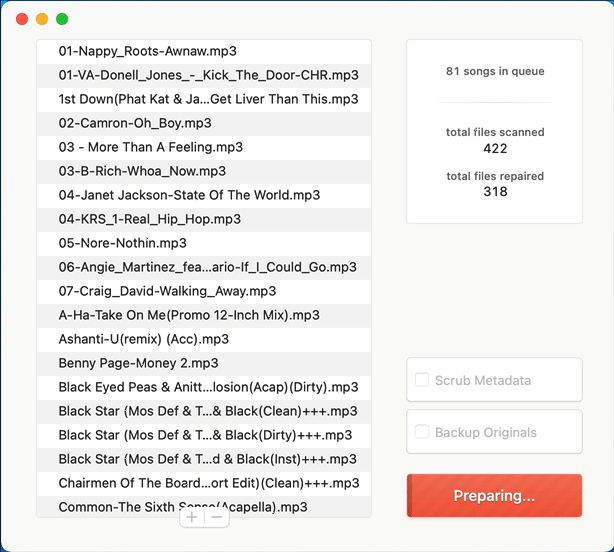
Task: Click the yellow minimize window button
Action: click(x=42, y=19)
